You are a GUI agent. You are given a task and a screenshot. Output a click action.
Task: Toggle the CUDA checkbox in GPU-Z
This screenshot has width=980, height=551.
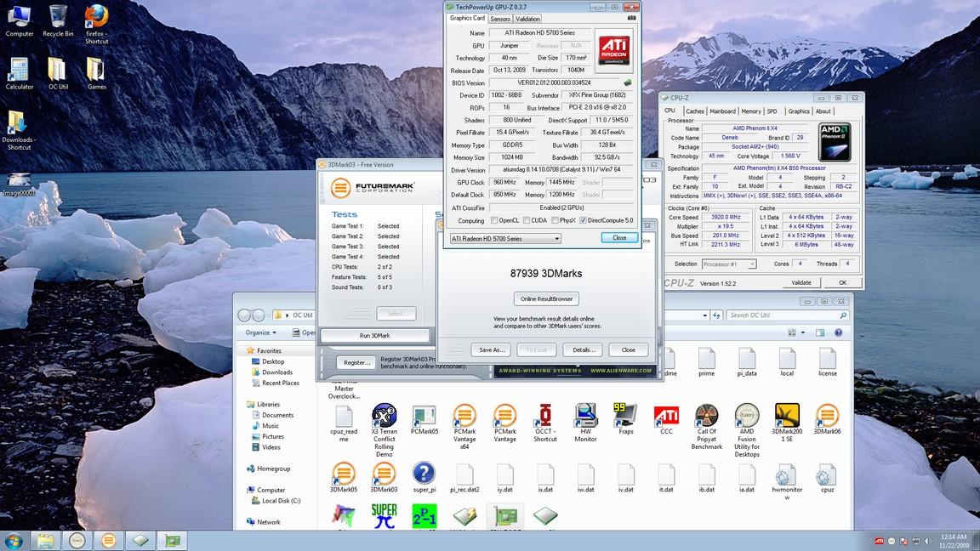tap(527, 220)
